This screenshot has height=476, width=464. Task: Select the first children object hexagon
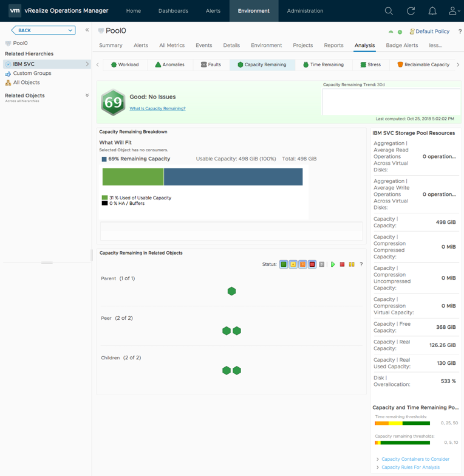pos(227,370)
